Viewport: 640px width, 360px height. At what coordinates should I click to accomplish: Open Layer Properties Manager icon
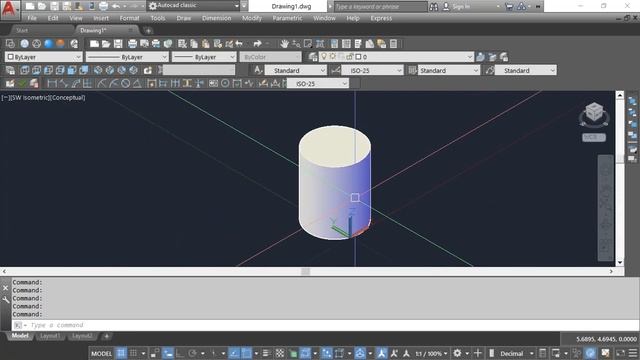(313, 57)
